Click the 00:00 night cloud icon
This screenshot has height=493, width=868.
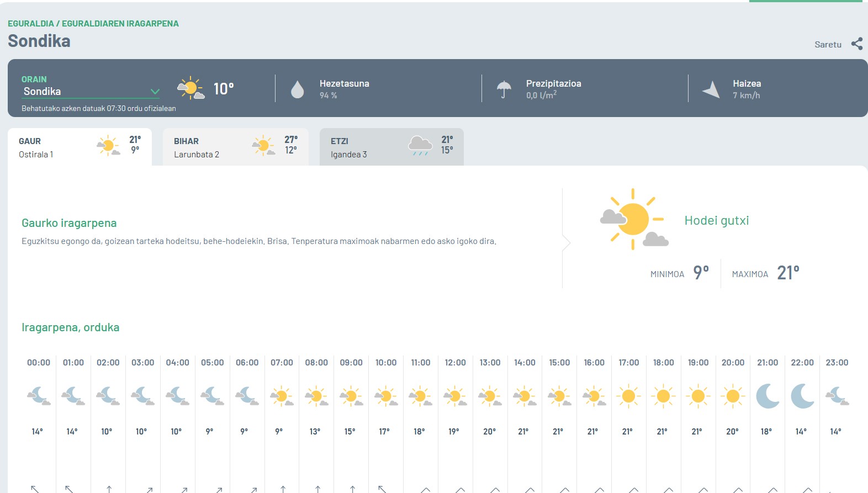tap(39, 396)
